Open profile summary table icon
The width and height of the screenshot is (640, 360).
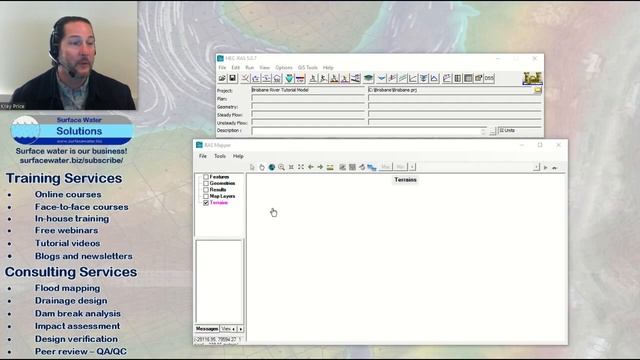(468, 78)
